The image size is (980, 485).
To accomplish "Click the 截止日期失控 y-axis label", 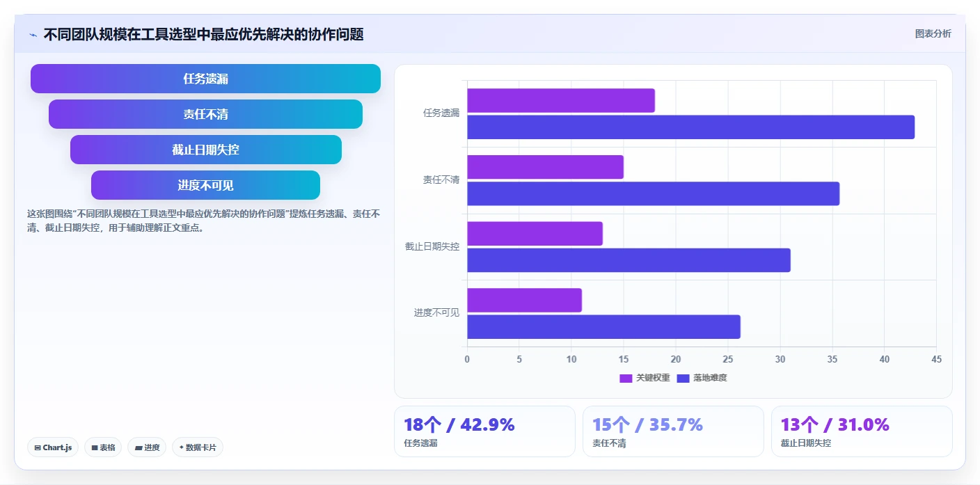I will 432,246.
